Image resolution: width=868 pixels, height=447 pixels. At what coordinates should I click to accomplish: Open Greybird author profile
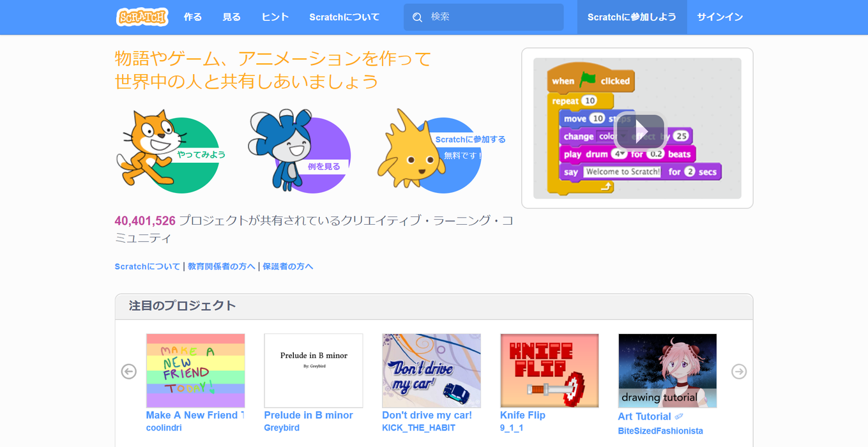point(282,428)
